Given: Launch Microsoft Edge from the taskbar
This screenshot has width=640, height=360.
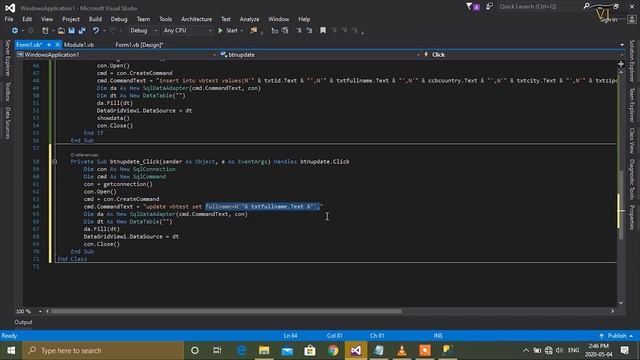Looking at the screenshot, I should tap(241, 351).
